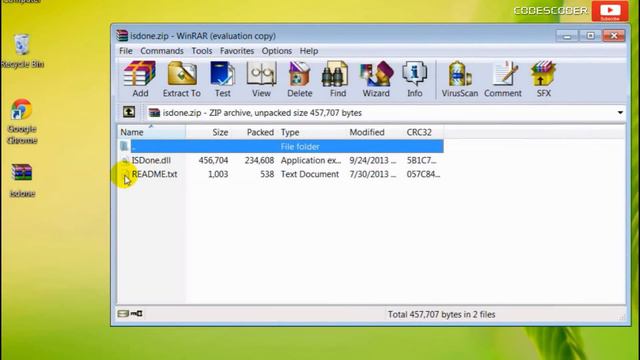Open the Commands menu
The width and height of the screenshot is (640, 360).
click(x=162, y=51)
